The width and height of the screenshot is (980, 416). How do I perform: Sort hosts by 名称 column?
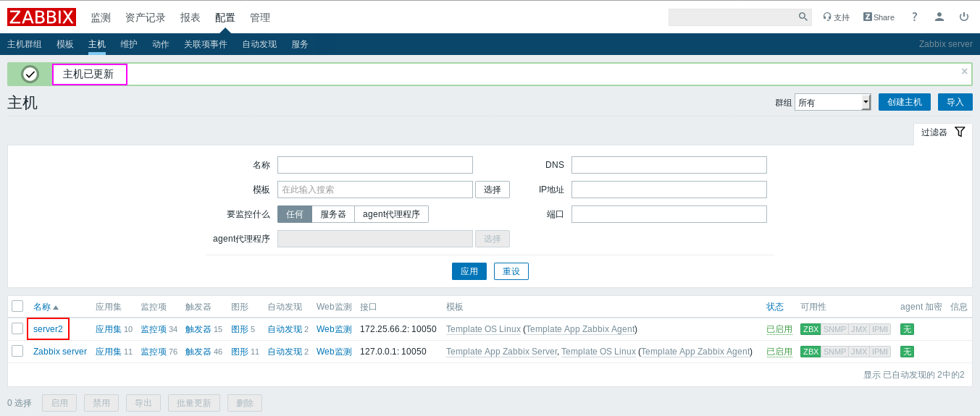46,307
